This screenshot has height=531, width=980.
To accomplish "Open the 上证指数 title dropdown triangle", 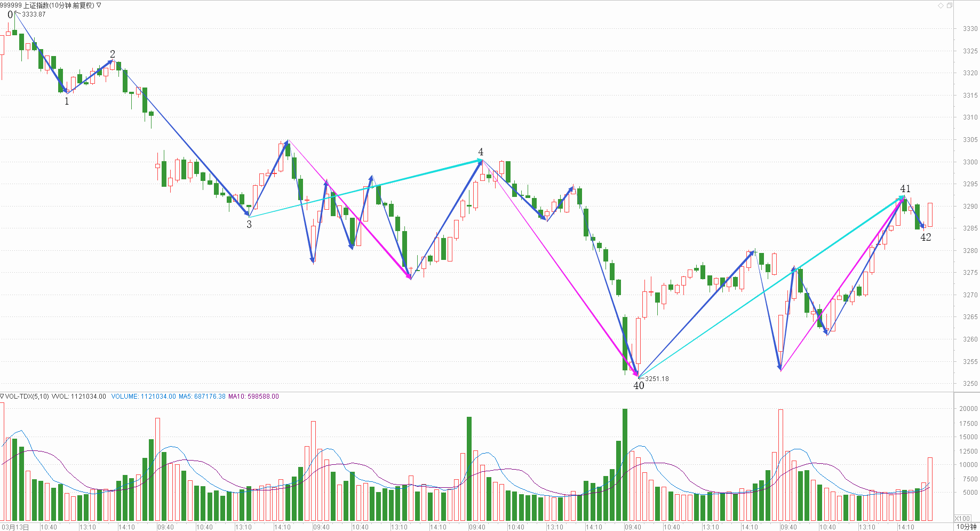I will [x=99, y=5].
